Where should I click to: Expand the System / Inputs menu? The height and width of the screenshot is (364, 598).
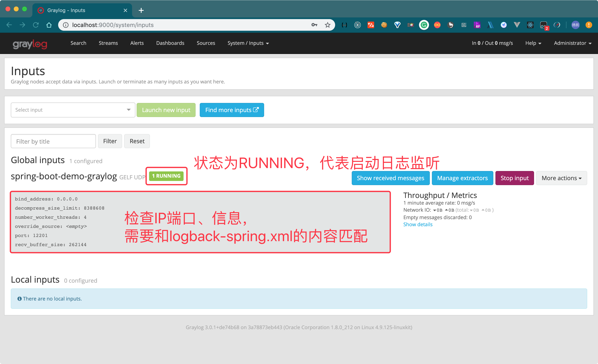click(248, 43)
